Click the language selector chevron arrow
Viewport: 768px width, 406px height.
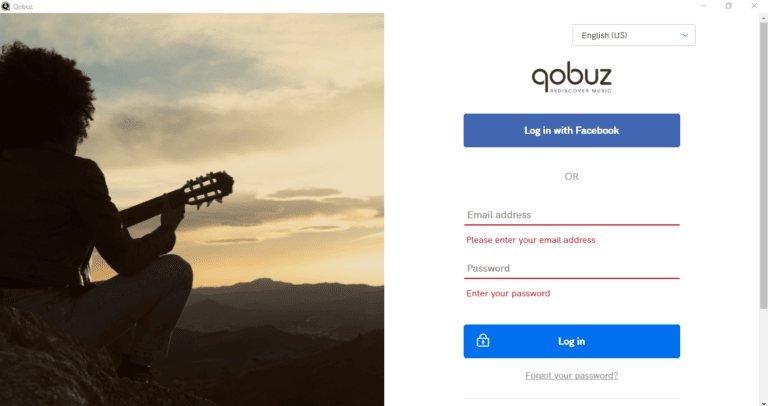[685, 35]
